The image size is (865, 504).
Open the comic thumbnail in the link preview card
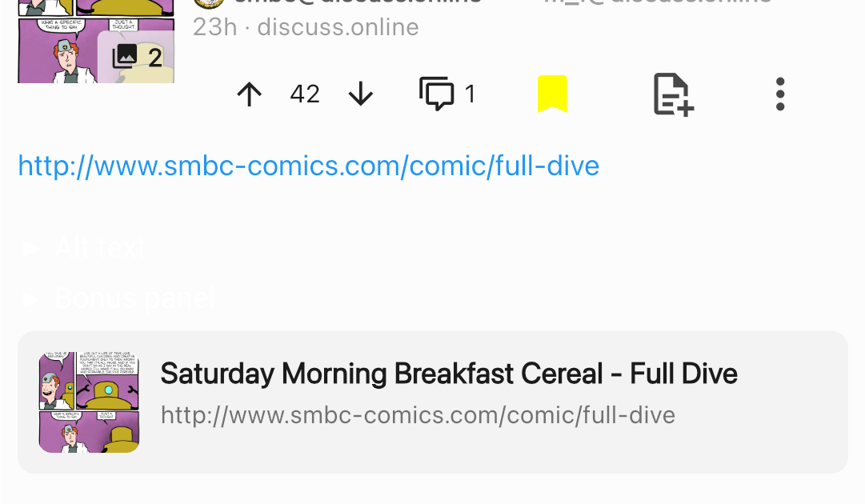[90, 402]
